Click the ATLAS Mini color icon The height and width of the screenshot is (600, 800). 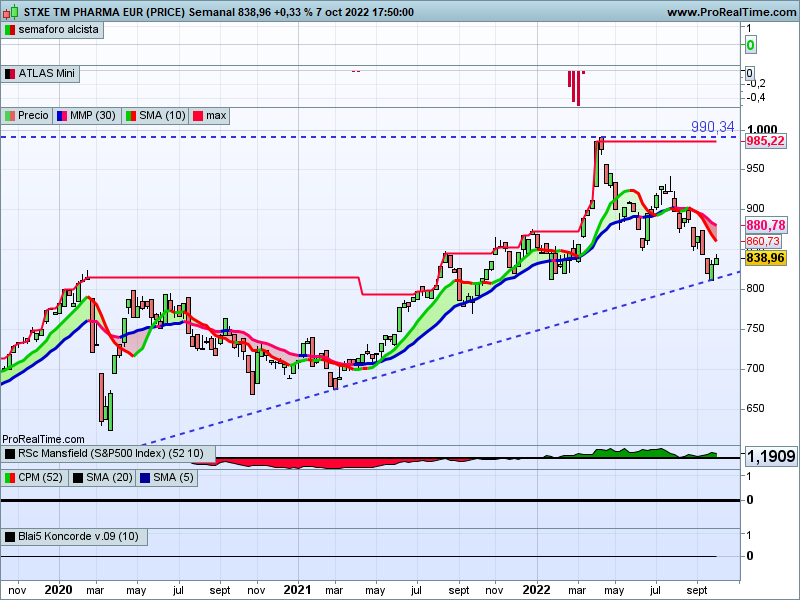[x=10, y=74]
